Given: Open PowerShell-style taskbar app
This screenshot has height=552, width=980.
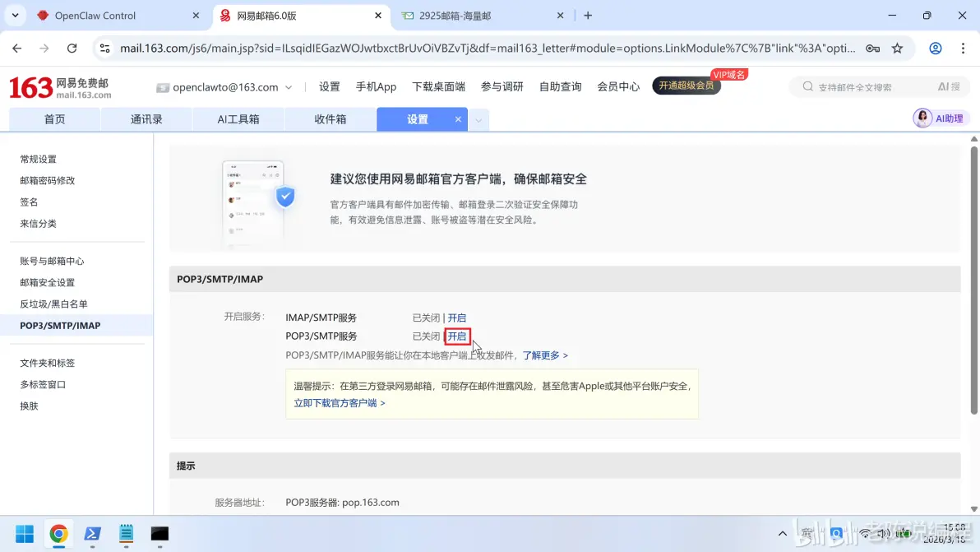Looking at the screenshot, I should pyautogui.click(x=93, y=534).
